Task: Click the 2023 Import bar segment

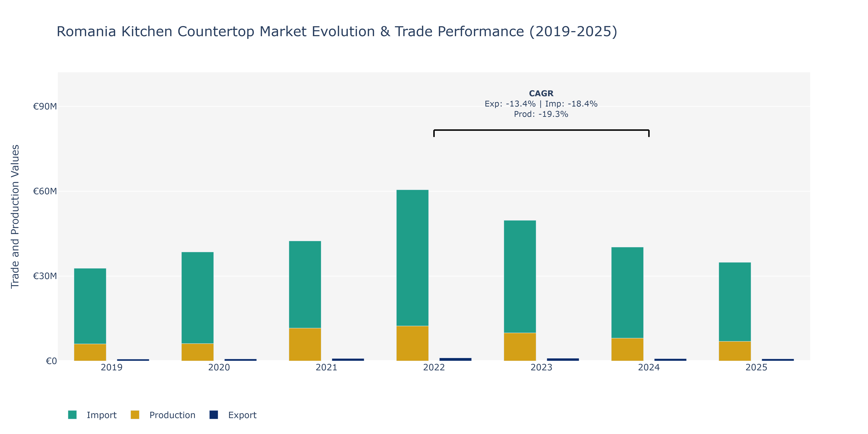Action: (x=520, y=277)
